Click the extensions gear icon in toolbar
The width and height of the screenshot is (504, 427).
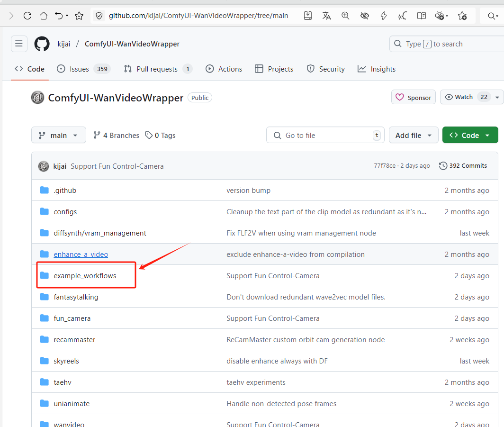[x=440, y=16]
